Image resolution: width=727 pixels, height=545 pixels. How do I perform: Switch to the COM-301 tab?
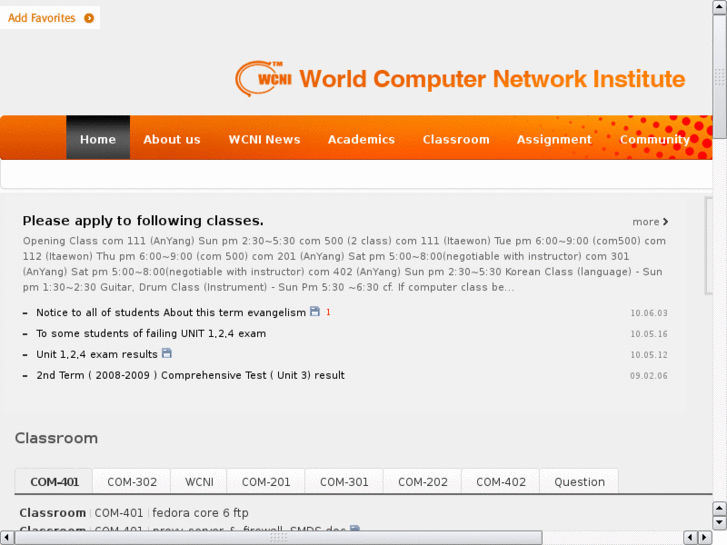point(344,482)
